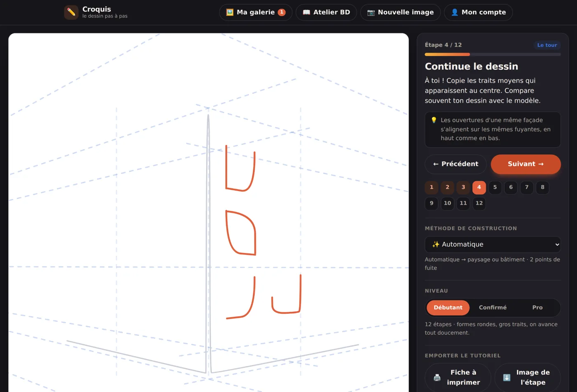Click the gallery notification badge
The height and width of the screenshot is (392, 577).
point(281,12)
